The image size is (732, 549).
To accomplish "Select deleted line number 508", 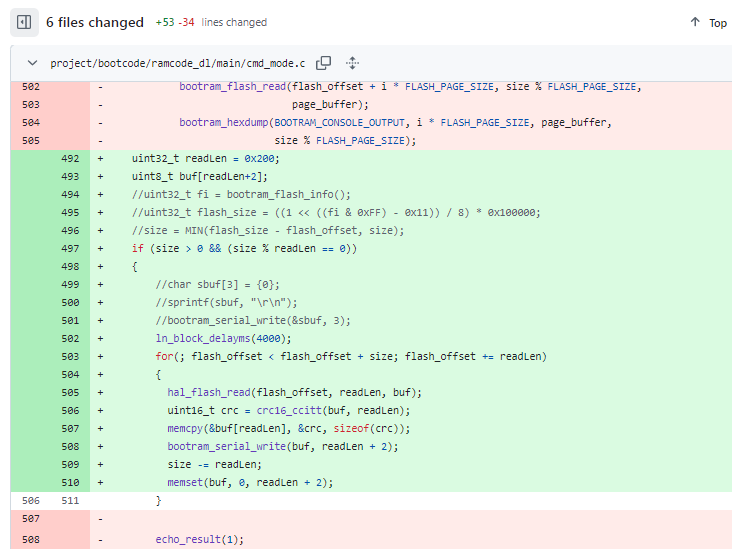I will pyautogui.click(x=31, y=540).
